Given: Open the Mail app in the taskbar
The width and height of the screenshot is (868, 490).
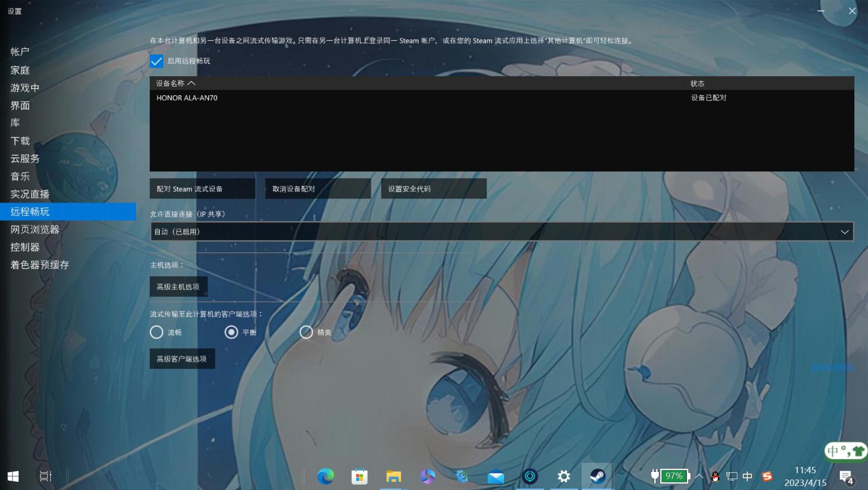Looking at the screenshot, I should point(495,476).
